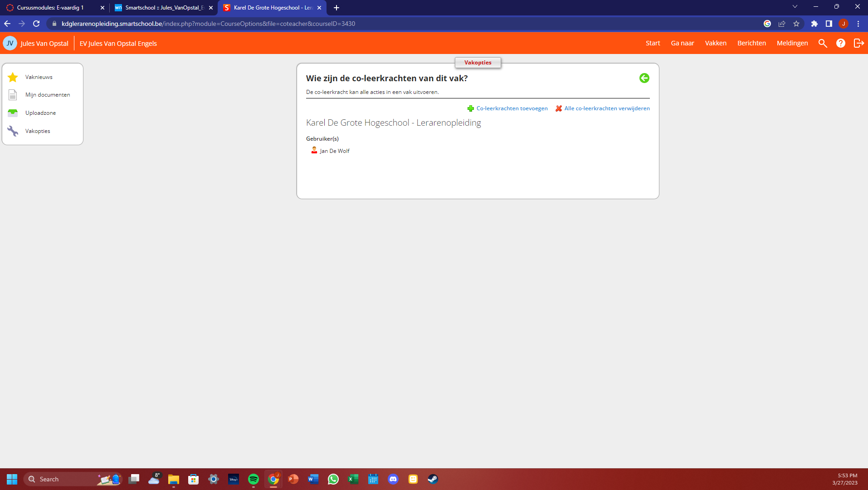Viewport: 868px width, 490px height.
Task: Open Spotify from the taskbar
Action: 253,479
